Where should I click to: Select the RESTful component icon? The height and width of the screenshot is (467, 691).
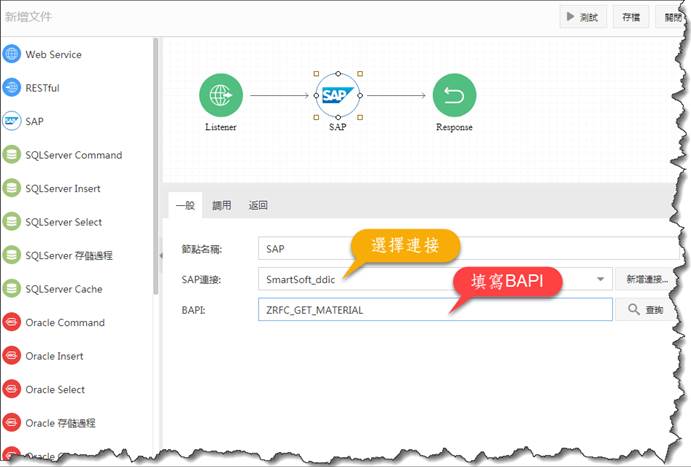(11, 87)
